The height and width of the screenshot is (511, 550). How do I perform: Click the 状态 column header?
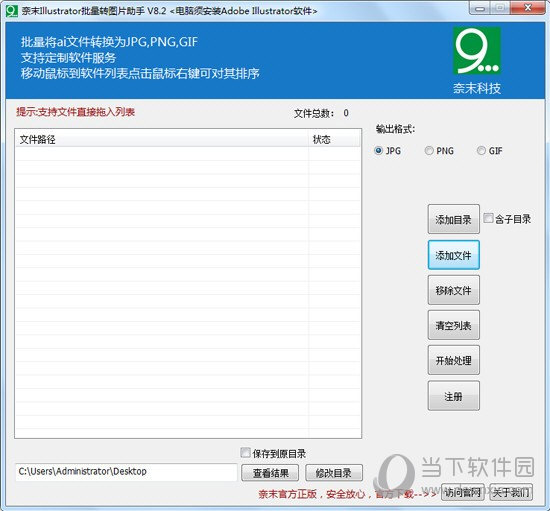(x=334, y=140)
